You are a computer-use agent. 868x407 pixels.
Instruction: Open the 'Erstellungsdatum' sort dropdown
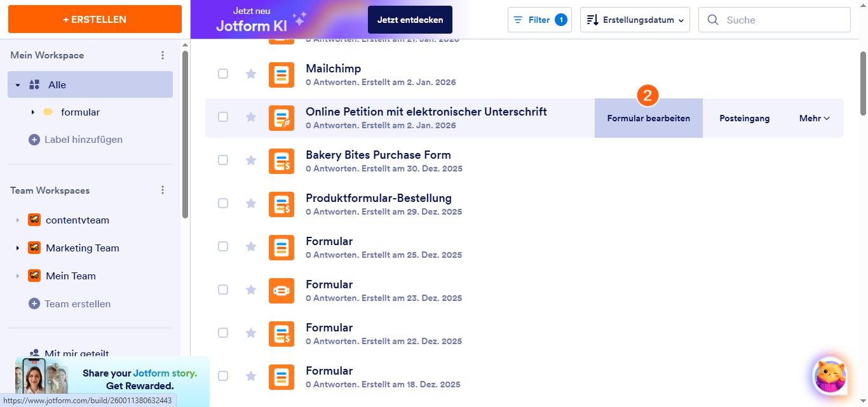(634, 20)
